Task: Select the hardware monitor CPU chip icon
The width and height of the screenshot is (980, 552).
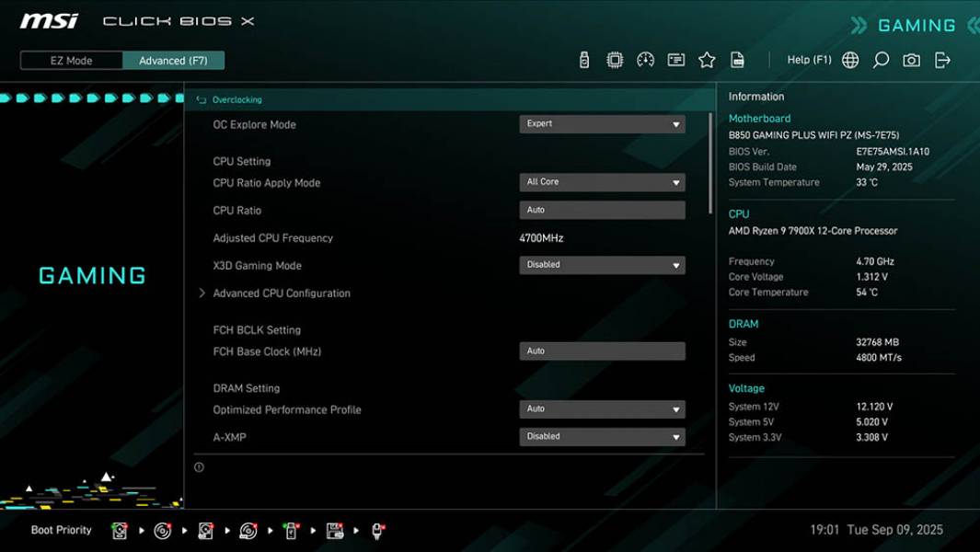Action: [616, 59]
